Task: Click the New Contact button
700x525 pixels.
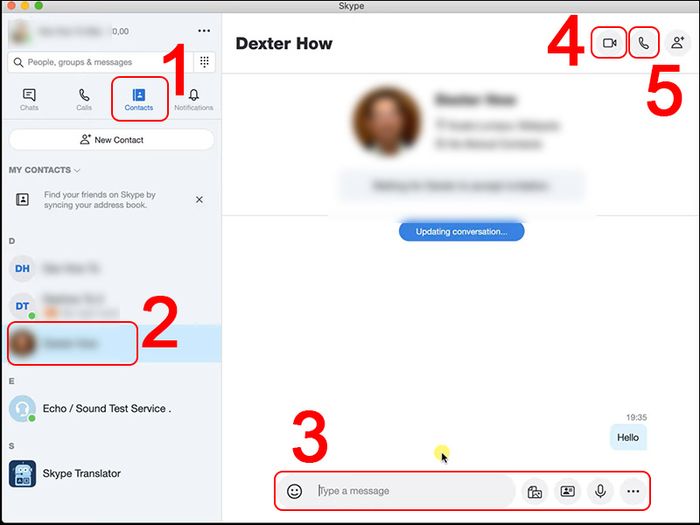Action: (112, 140)
